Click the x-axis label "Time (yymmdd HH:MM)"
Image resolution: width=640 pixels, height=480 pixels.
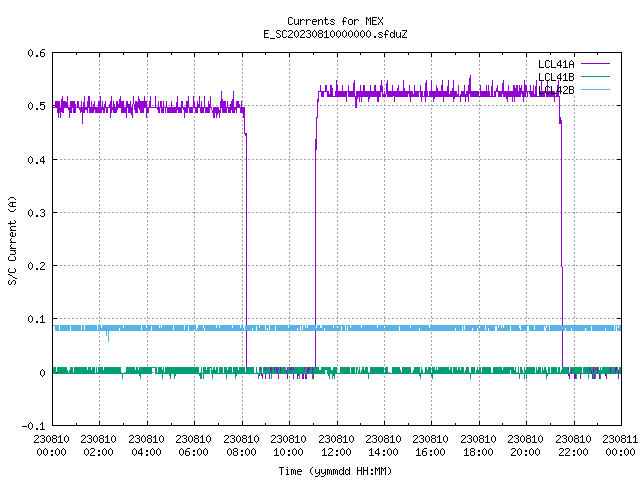[x=335, y=471]
